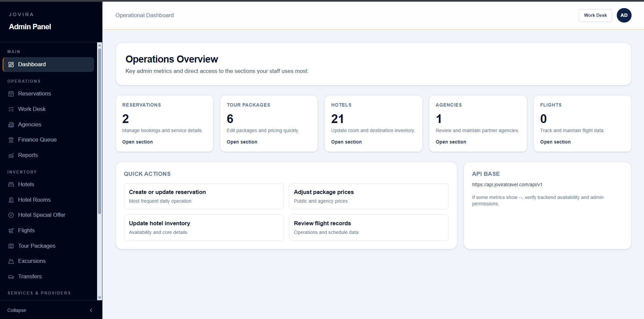Image resolution: width=644 pixels, height=319 pixels.
Task: Open section on the Reservations card
Action: point(137,142)
